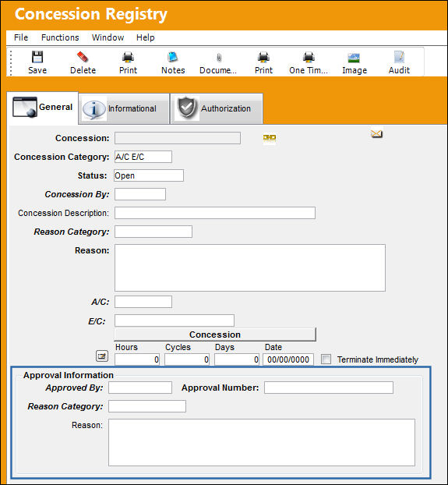
Task: Open the Window menu
Action: click(108, 37)
